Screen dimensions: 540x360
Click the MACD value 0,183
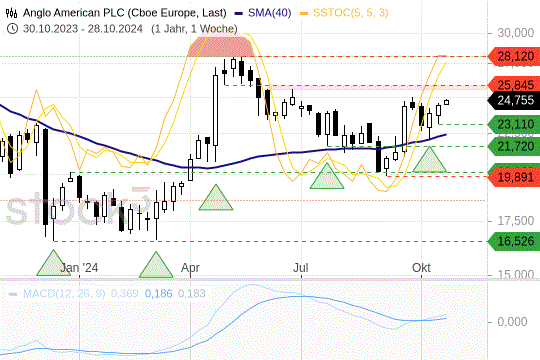[191, 294]
